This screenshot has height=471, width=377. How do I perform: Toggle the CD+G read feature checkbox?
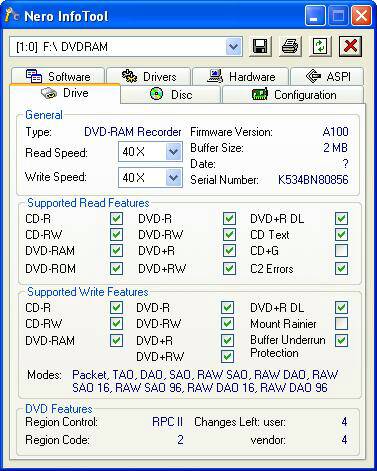(341, 251)
